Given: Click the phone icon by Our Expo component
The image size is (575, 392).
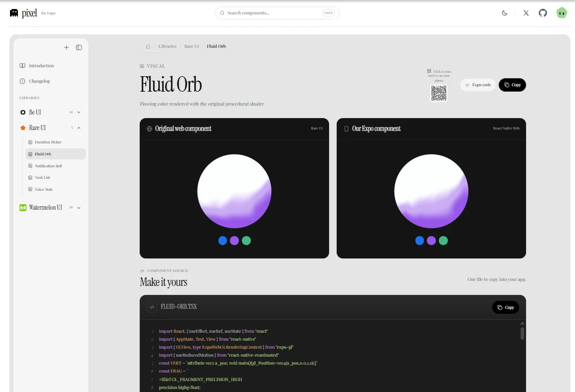Looking at the screenshot, I should tap(346, 129).
